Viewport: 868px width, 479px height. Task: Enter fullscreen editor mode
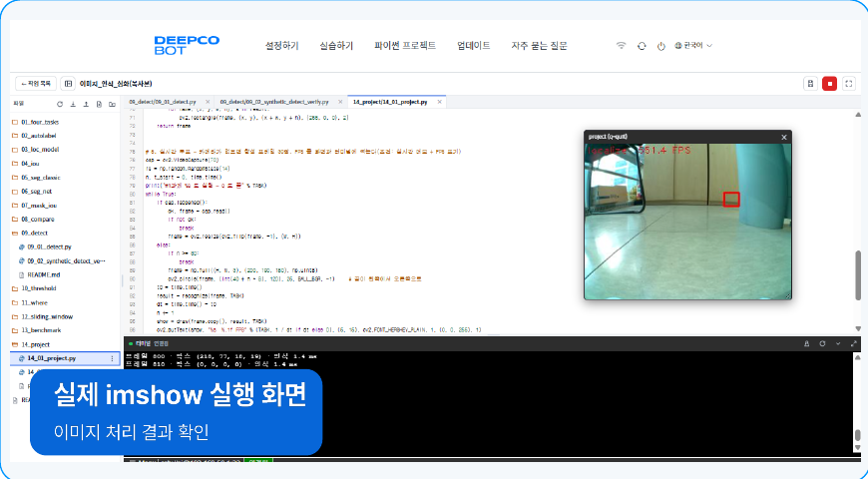[x=849, y=84]
